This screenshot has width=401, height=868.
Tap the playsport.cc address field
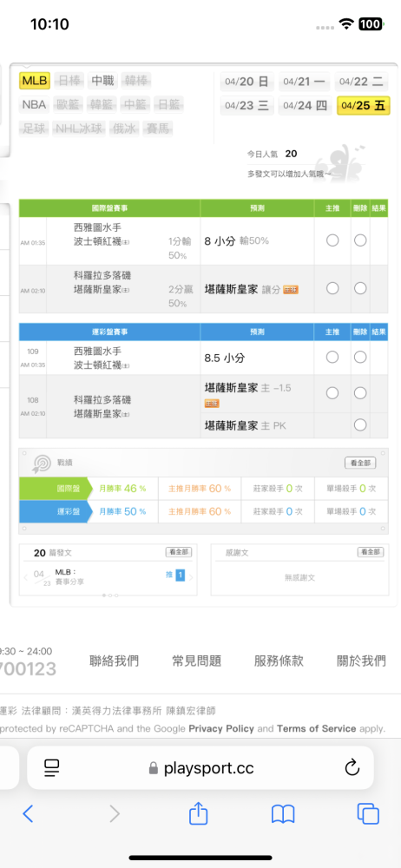(200, 767)
